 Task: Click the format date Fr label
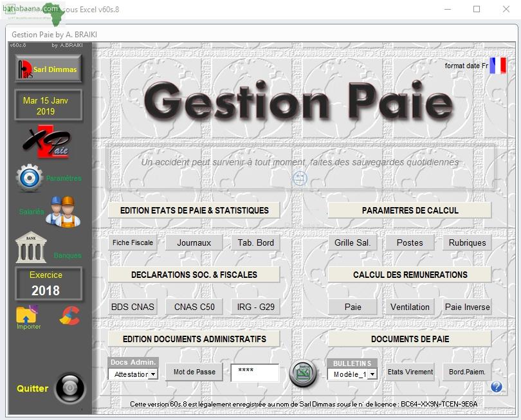click(466, 66)
